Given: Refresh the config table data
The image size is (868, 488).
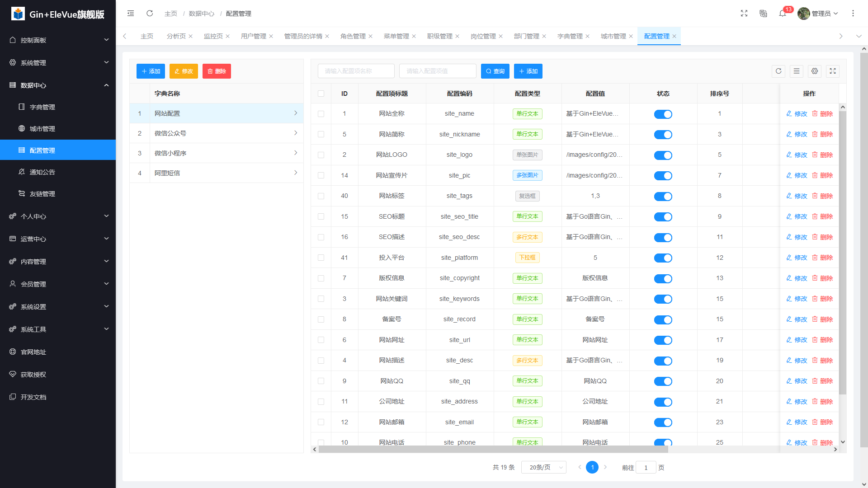Looking at the screenshot, I should coord(778,71).
